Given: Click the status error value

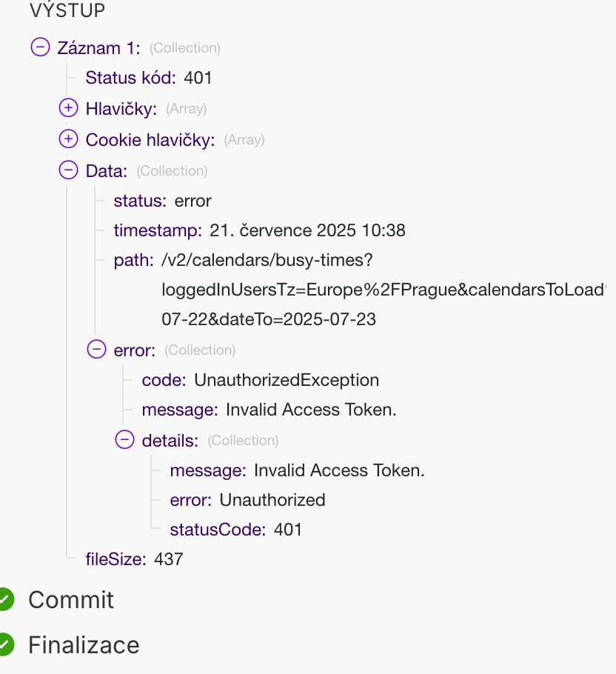Looking at the screenshot, I should pos(193,201).
